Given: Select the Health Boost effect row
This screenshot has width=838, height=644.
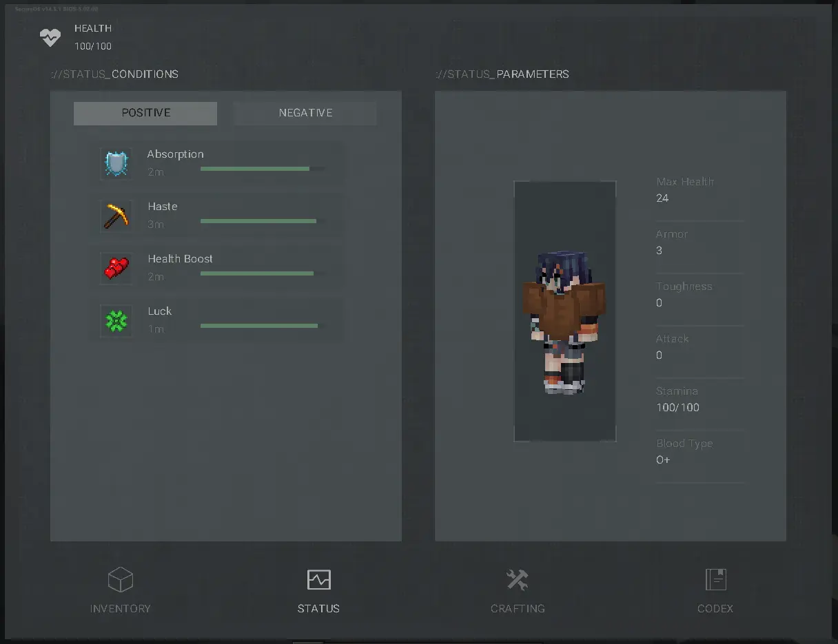Looking at the screenshot, I should (217, 269).
